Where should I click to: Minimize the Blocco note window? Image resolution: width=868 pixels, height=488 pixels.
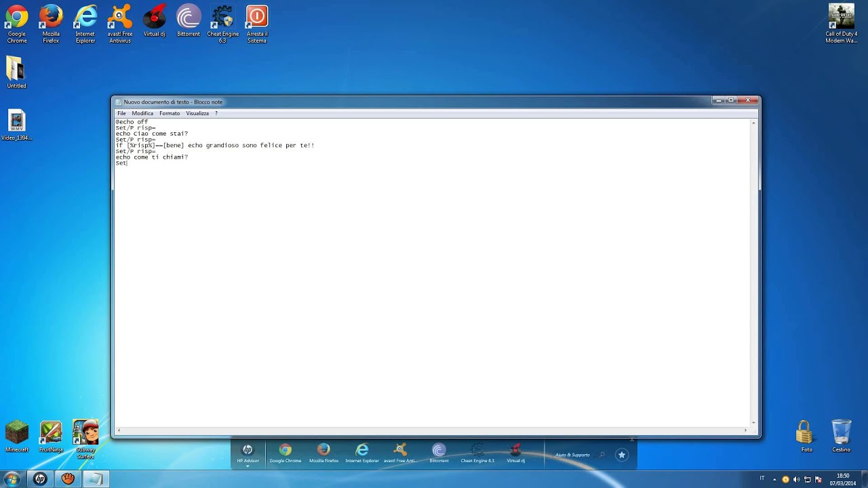point(717,100)
